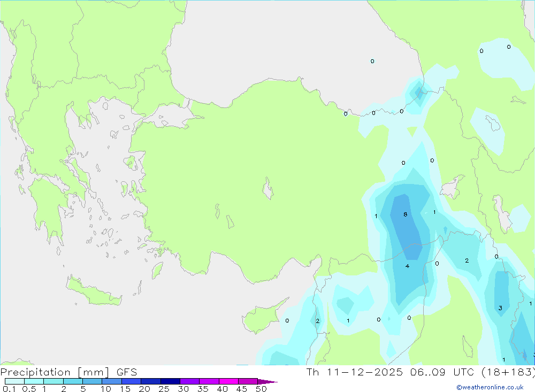Click the 0.5–1 mm legend color box
Screen dimensions: 535x392
pyautogui.click(x=34, y=381)
